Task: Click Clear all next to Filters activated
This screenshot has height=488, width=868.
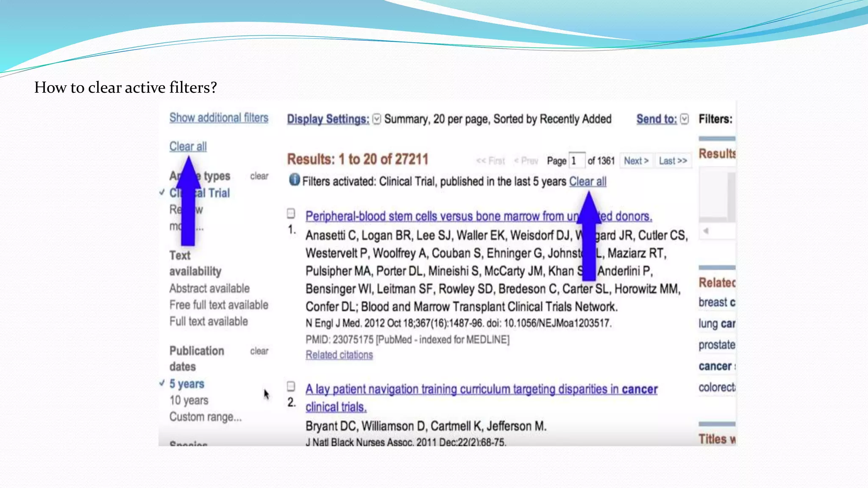Action: click(x=587, y=181)
